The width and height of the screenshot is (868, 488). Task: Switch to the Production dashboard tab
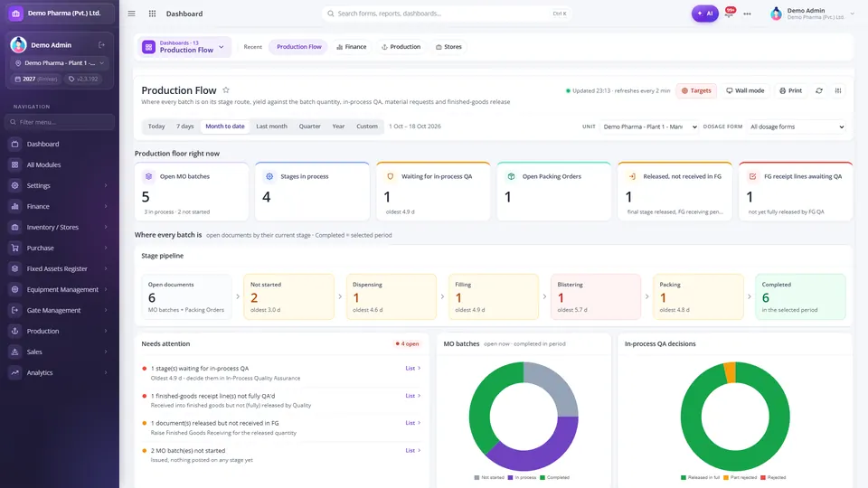pyautogui.click(x=401, y=47)
